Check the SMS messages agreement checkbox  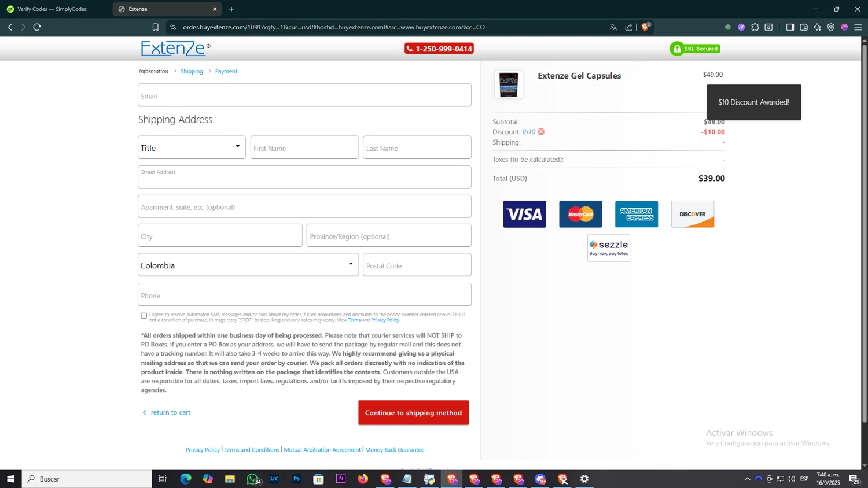[x=144, y=316]
